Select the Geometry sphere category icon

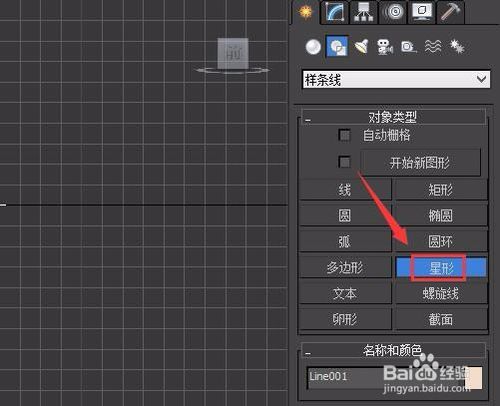click(x=313, y=47)
